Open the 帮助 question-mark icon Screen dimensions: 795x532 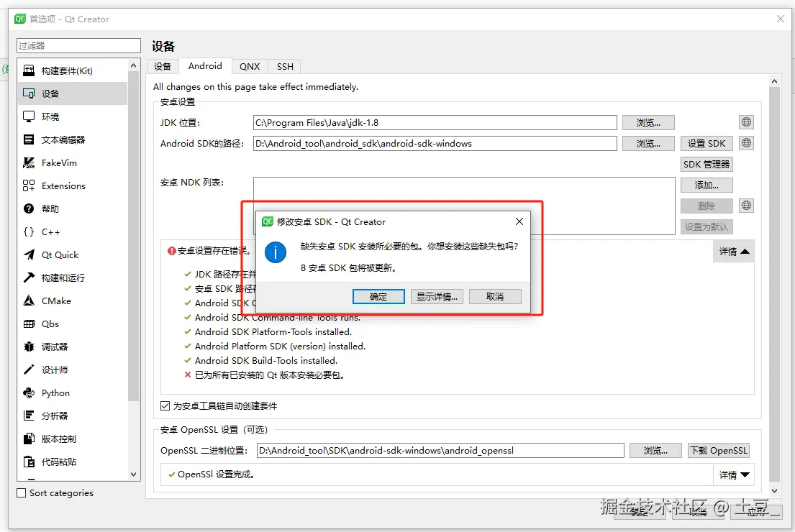[29, 208]
